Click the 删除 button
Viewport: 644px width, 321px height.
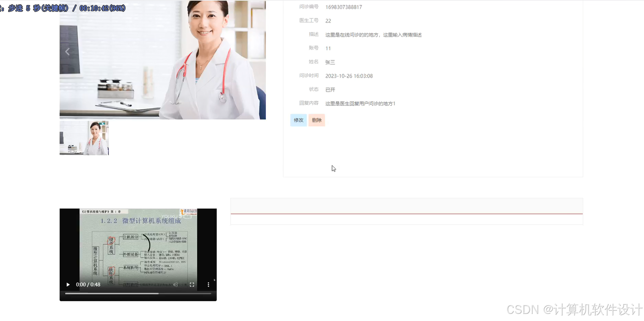[x=317, y=120]
